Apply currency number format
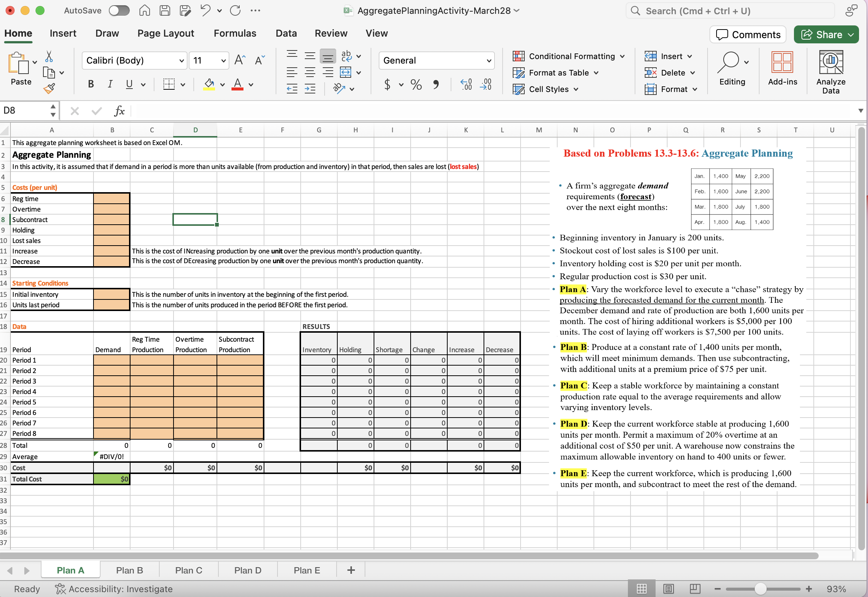Image resolution: width=868 pixels, height=597 pixels. 387,84
